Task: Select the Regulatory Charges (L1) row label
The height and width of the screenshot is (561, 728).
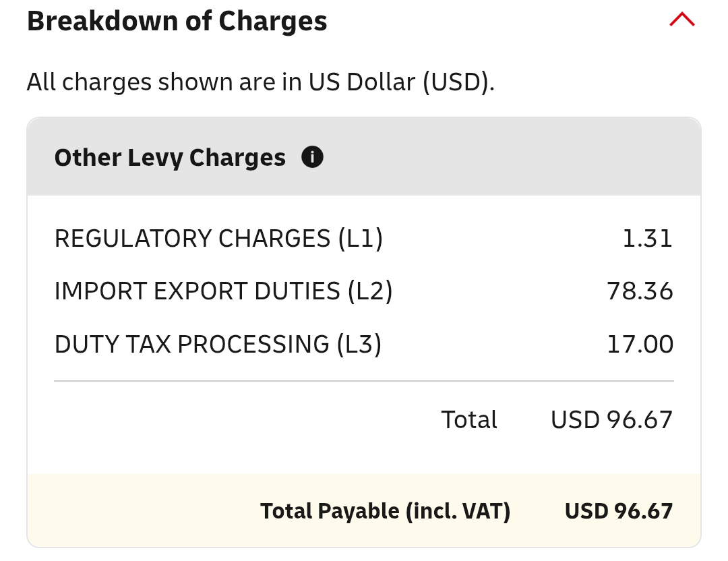Action: (x=218, y=239)
